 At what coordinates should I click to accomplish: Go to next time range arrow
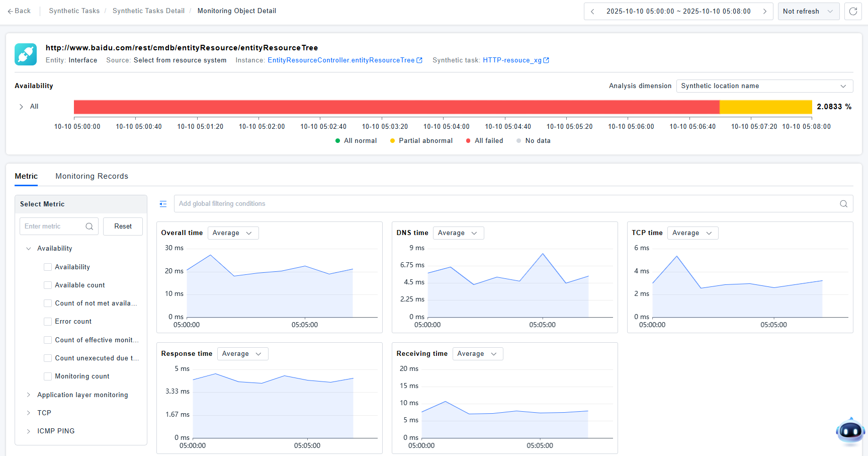coord(765,11)
